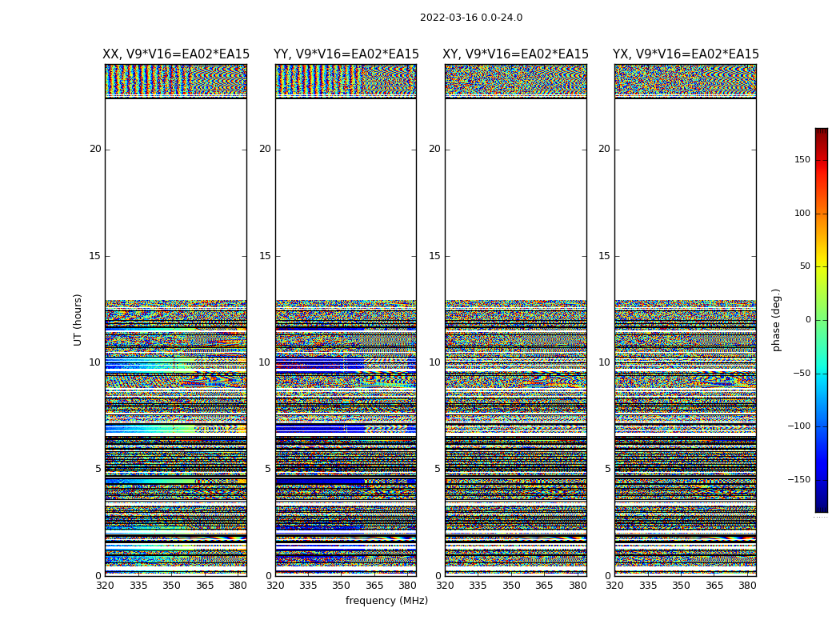Click the 150 tick label on colorbar

click(x=802, y=159)
